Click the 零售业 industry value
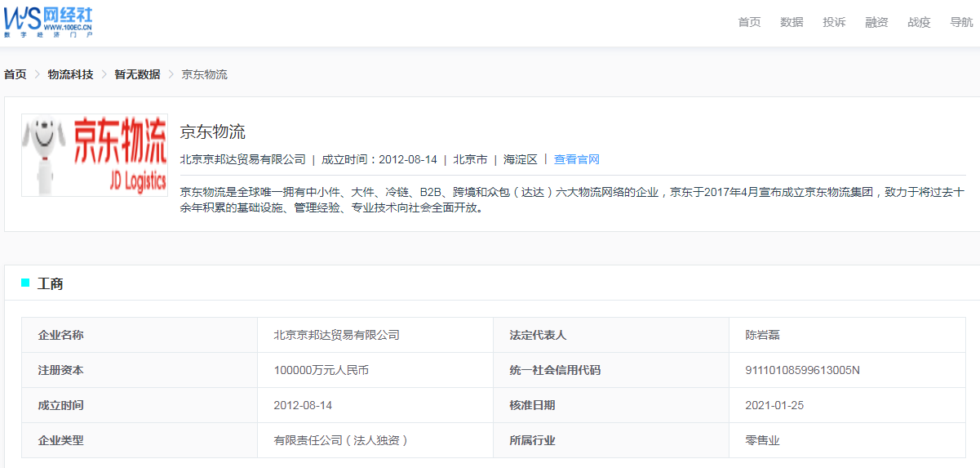The image size is (980, 468). (763, 440)
